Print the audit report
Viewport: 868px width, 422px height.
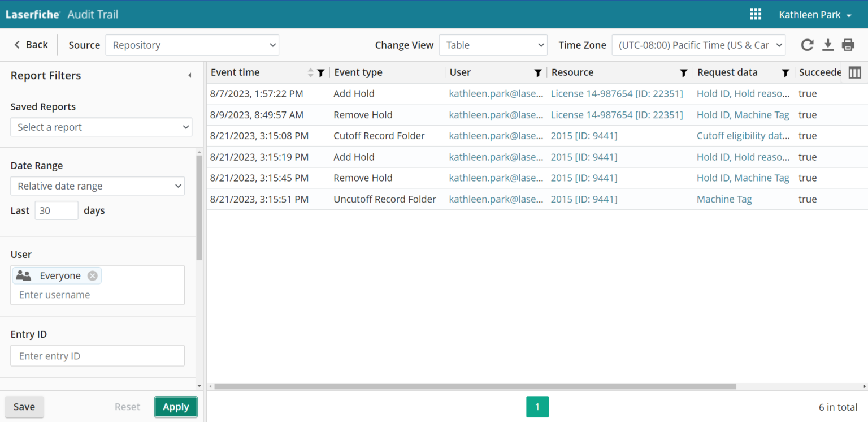click(848, 45)
